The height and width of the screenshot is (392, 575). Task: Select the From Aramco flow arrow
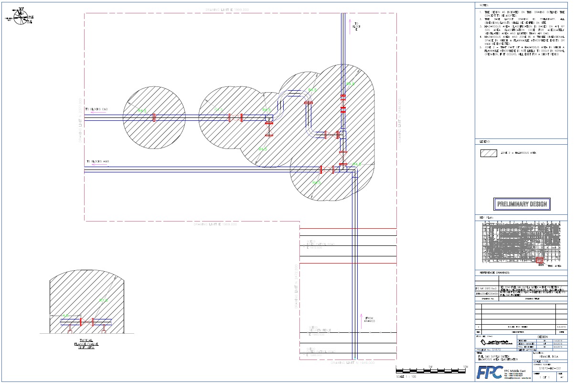[359, 321]
